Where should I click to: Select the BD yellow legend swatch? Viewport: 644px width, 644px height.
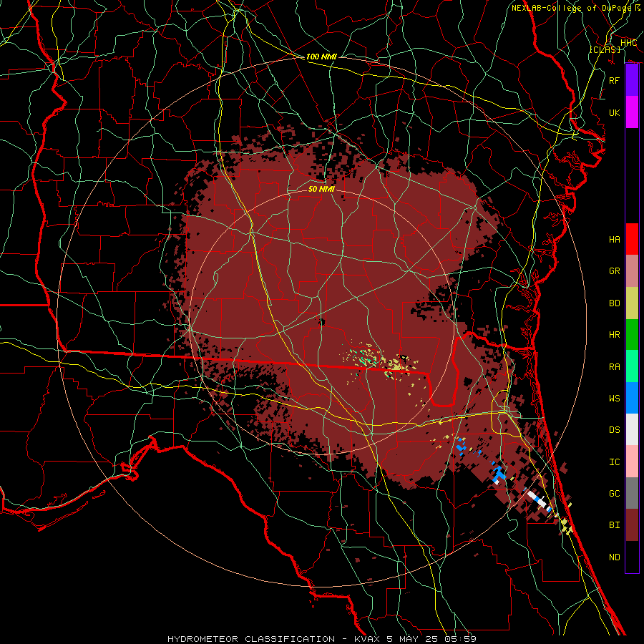click(x=632, y=303)
